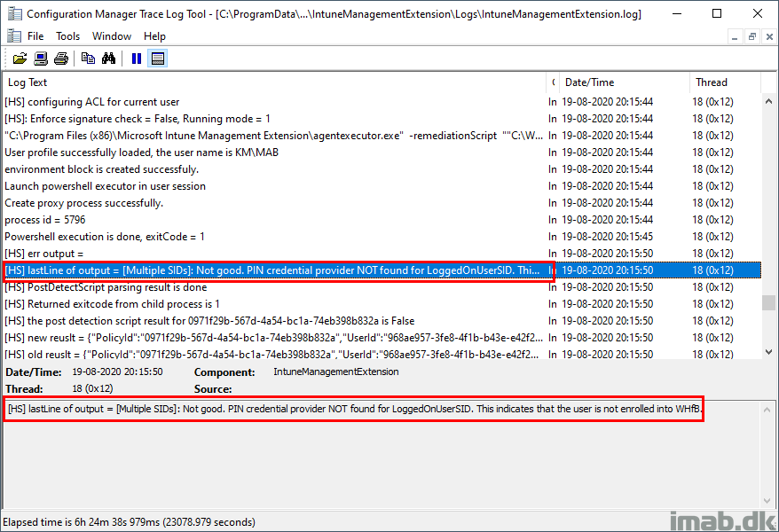Click the document icon left of File menu
The height and width of the screenshot is (532, 779).
click(x=14, y=36)
